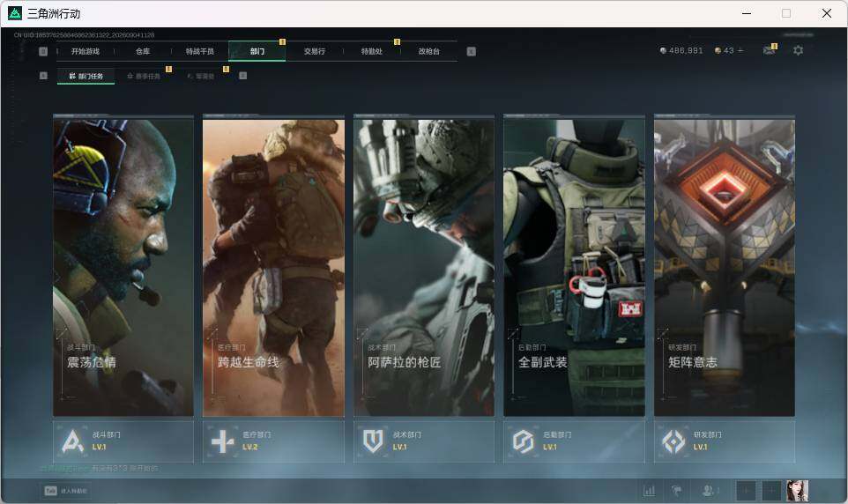Click second empty squad slot plus
Screen dimensions: 848x504
pos(771,491)
